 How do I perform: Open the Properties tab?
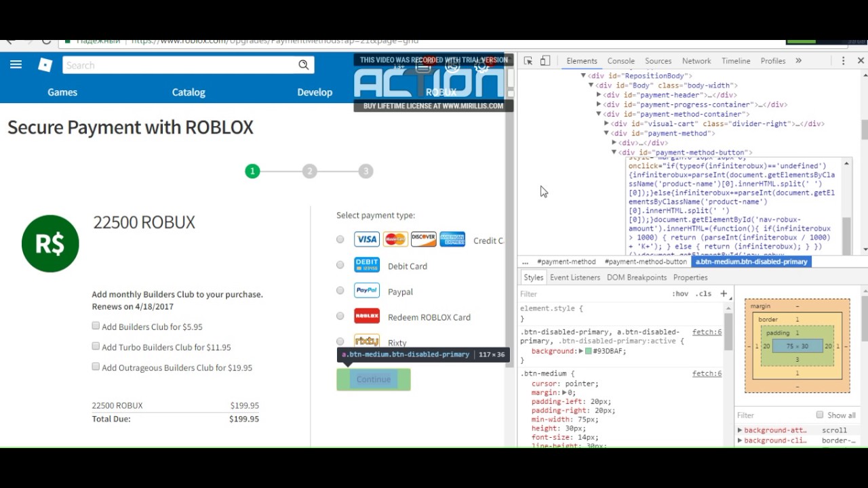[690, 277]
